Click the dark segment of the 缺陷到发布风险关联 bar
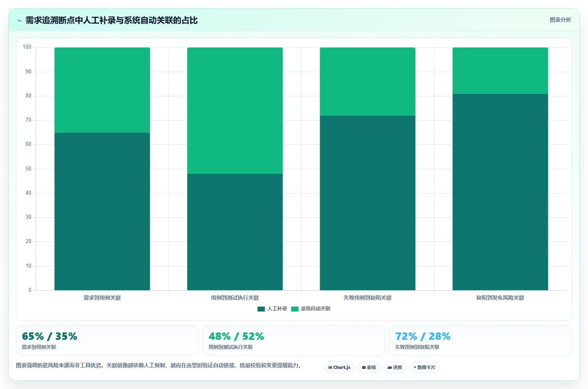The width and height of the screenshot is (588, 389). point(500,192)
